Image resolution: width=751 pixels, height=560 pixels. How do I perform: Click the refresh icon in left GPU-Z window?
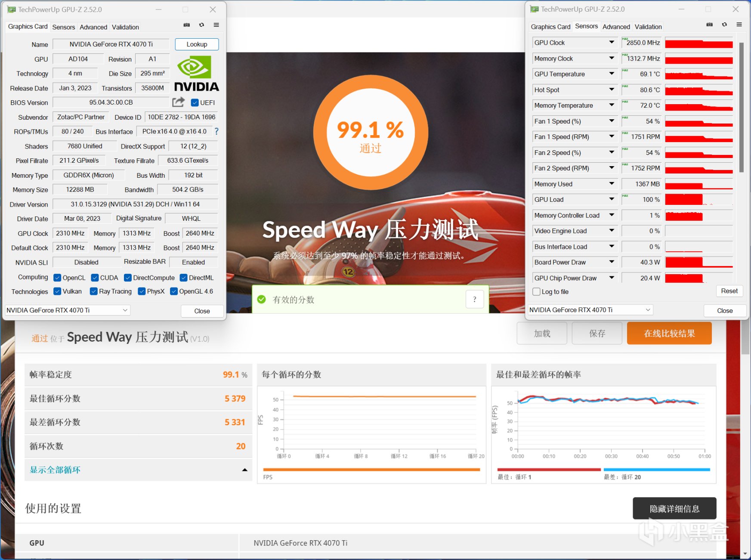(x=201, y=25)
